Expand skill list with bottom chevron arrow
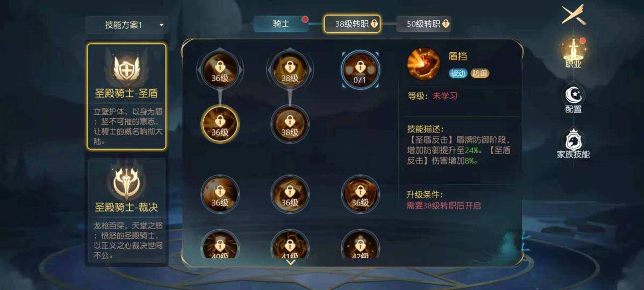Screen dimensions: 644x290 pos(291,262)
